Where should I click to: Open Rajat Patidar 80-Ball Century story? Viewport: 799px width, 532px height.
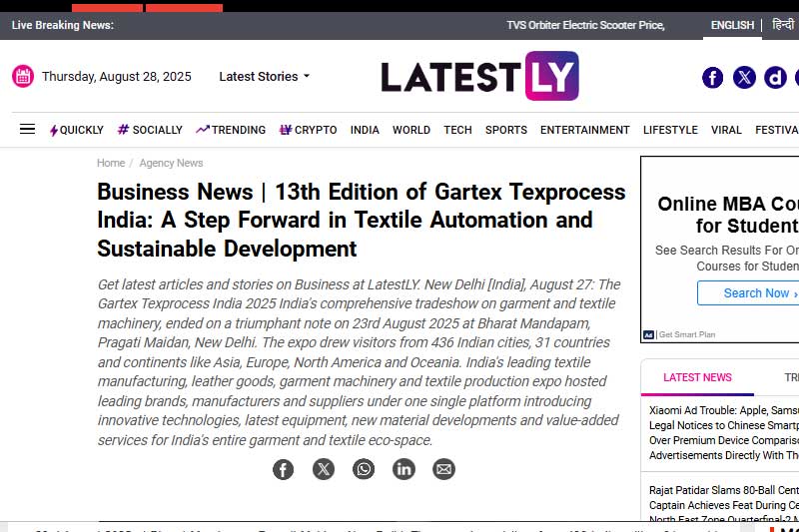tap(723, 504)
